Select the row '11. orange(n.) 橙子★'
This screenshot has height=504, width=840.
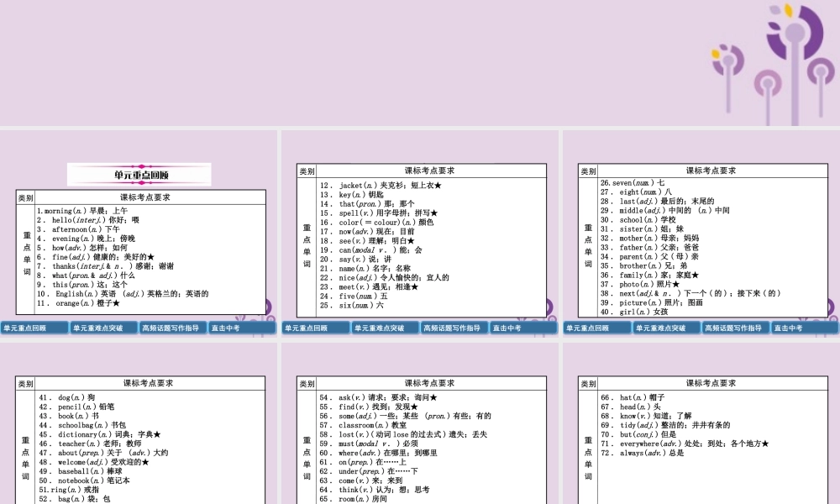78,303
